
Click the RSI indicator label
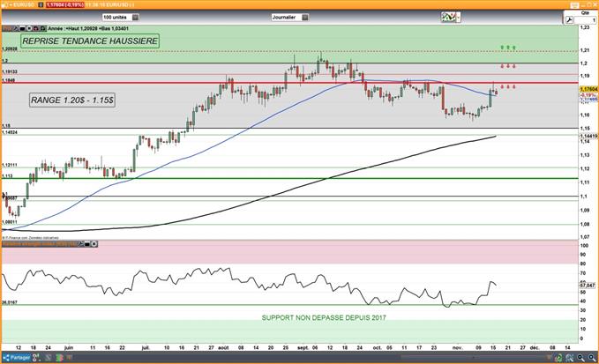[x=40, y=243]
